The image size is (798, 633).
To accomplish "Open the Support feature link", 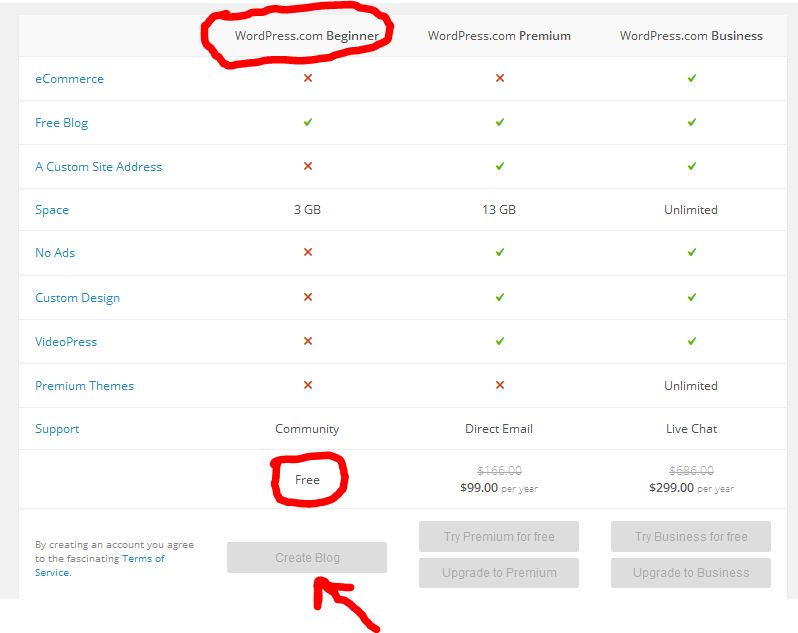I will tap(57, 429).
